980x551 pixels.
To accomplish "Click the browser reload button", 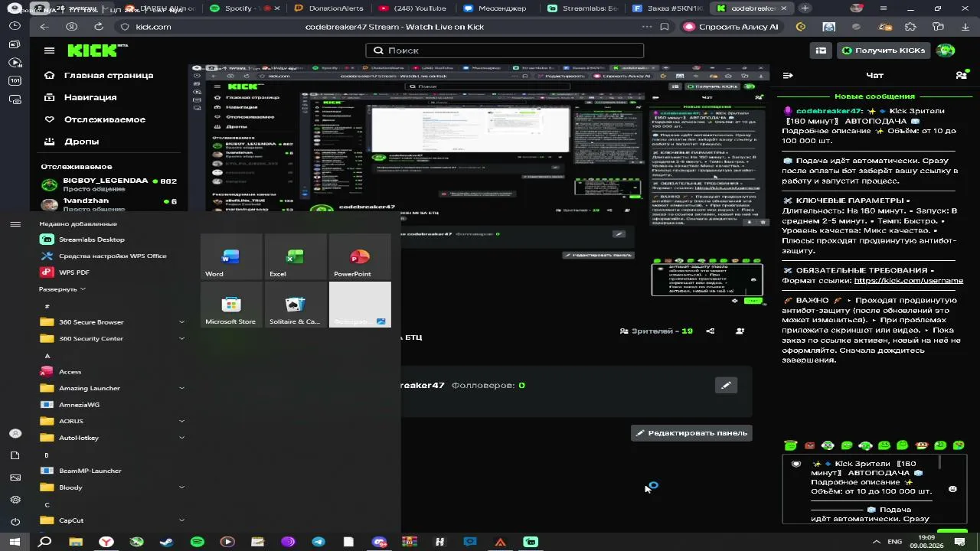I will (99, 27).
